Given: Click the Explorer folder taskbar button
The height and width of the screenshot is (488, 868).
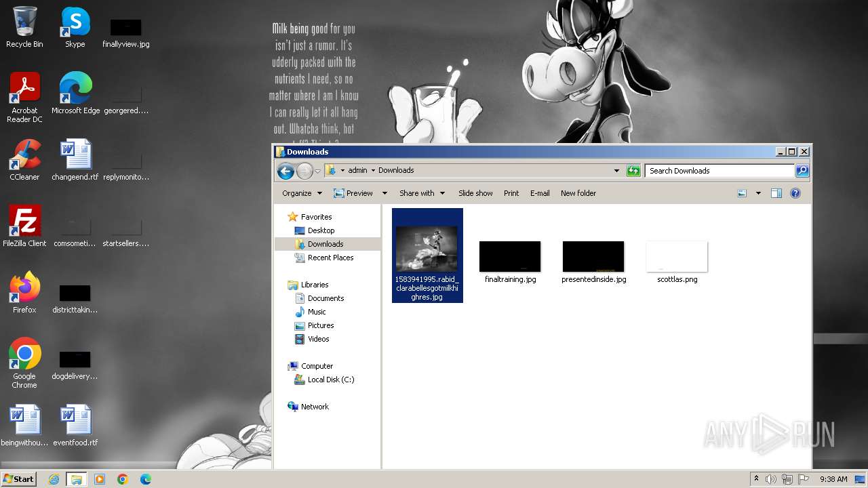Looking at the screenshot, I should (77, 479).
